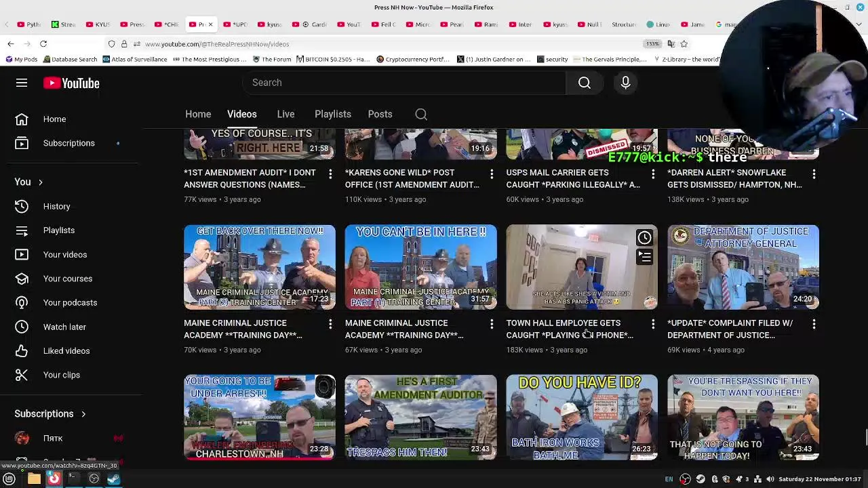Open Subscriptions in the sidebar
Image resolution: width=868 pixels, height=488 pixels.
pos(68,143)
